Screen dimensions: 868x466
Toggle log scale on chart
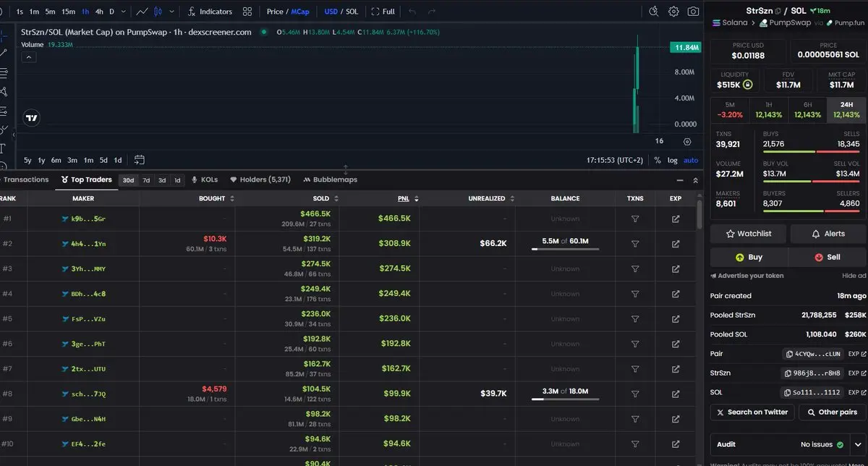[x=673, y=160]
